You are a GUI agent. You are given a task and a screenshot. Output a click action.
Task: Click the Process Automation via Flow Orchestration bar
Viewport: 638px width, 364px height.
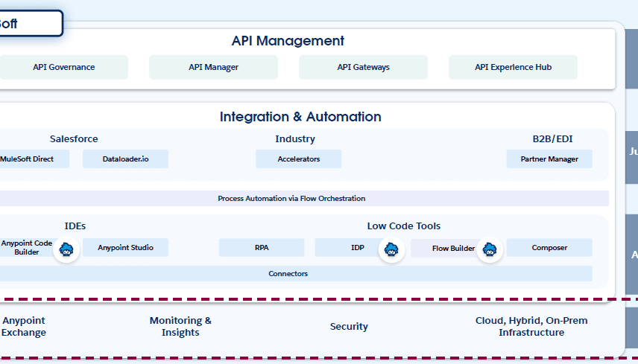pos(291,199)
